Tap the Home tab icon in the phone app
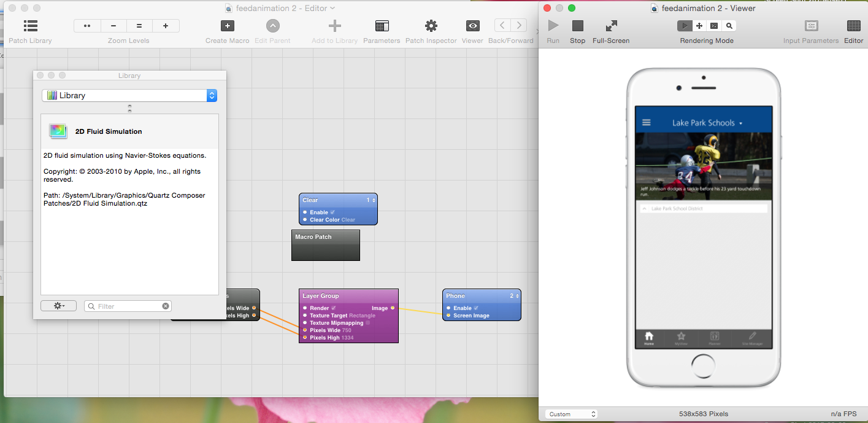Screen dimensions: 868x423 point(649,336)
